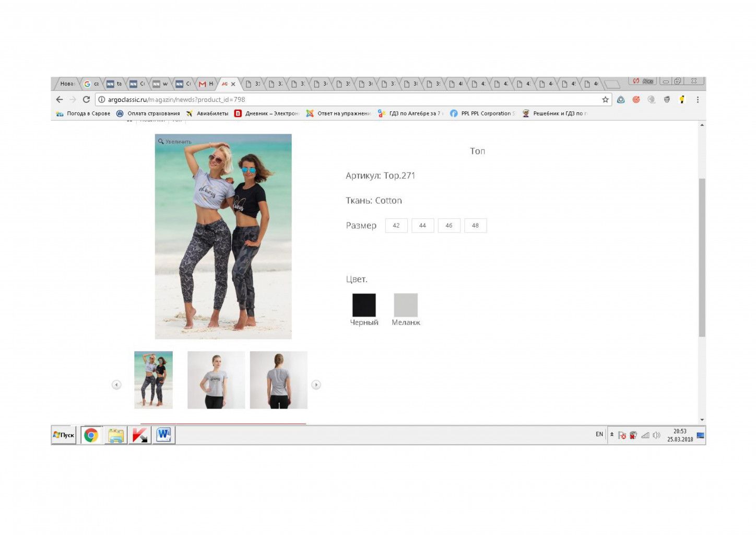Screen dimensions: 756x535
Task: Choose the black 'Черный' color swatch
Action: pos(364,305)
